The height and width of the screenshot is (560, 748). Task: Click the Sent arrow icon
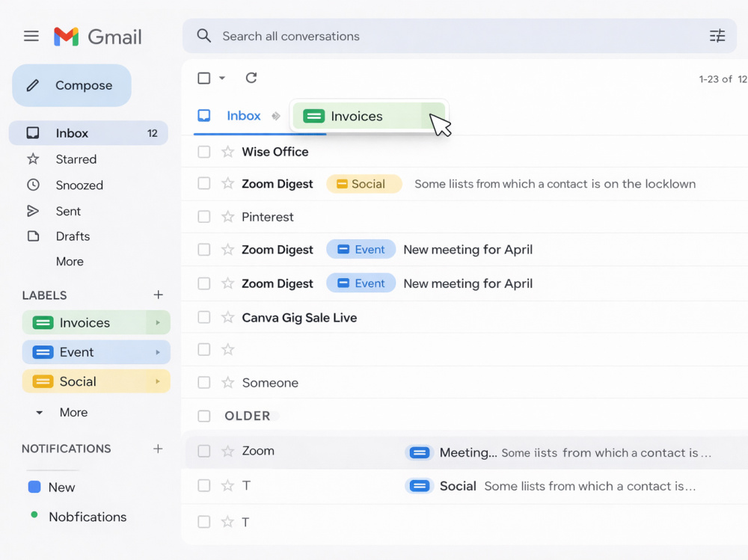(33, 211)
